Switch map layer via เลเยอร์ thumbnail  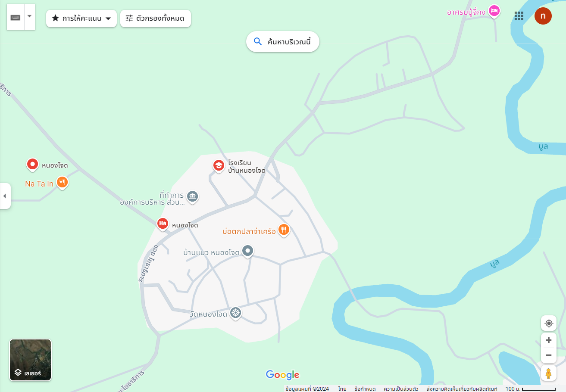31,360
